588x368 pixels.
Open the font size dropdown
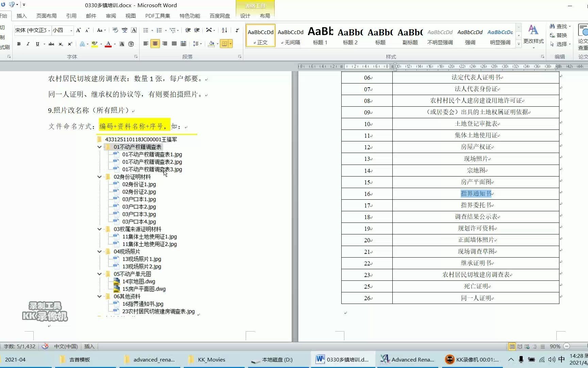(x=71, y=30)
